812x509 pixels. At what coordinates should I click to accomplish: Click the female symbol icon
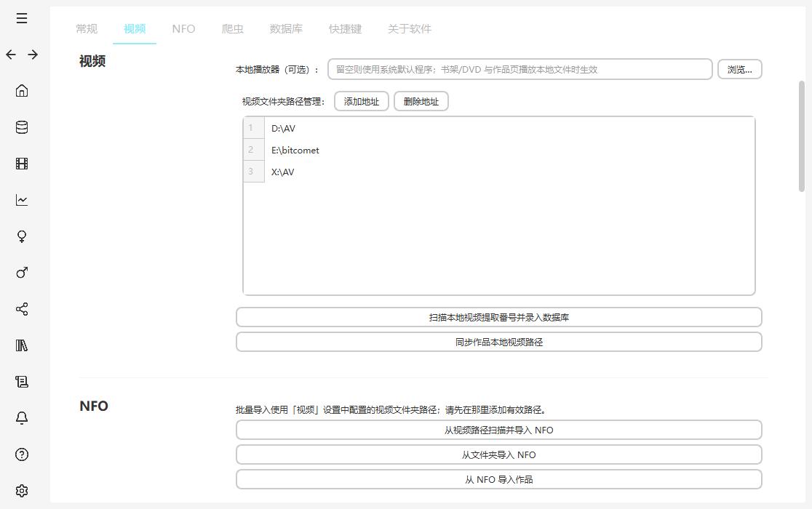pyautogui.click(x=22, y=236)
